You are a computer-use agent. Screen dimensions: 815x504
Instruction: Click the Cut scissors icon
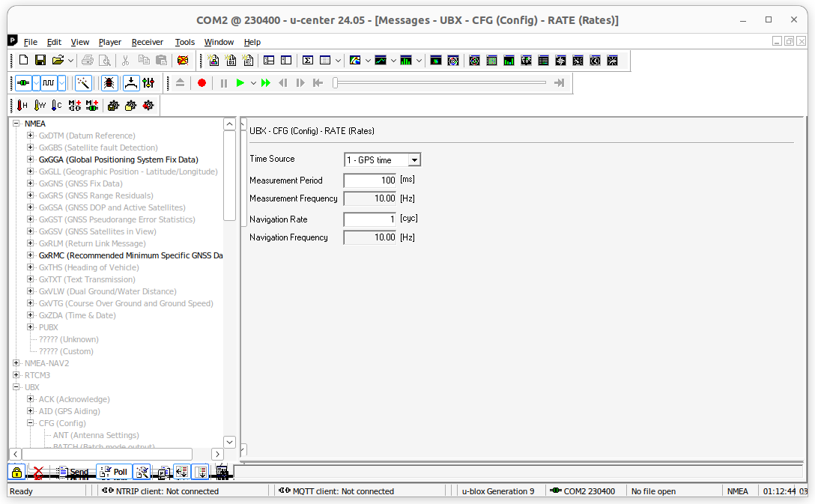125,60
